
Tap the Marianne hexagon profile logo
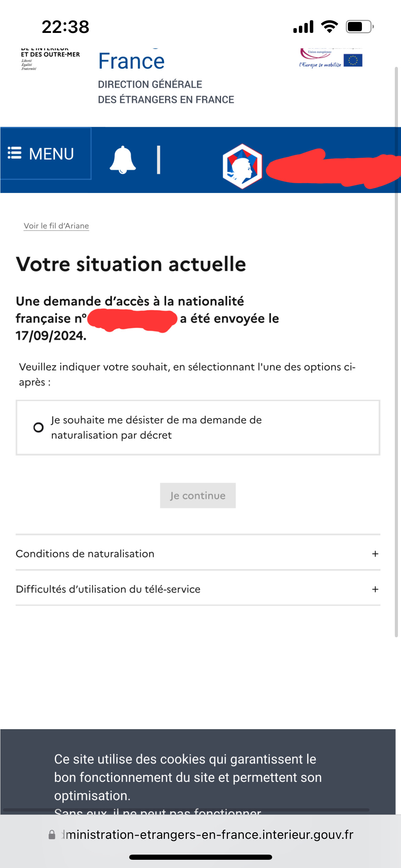(x=242, y=166)
